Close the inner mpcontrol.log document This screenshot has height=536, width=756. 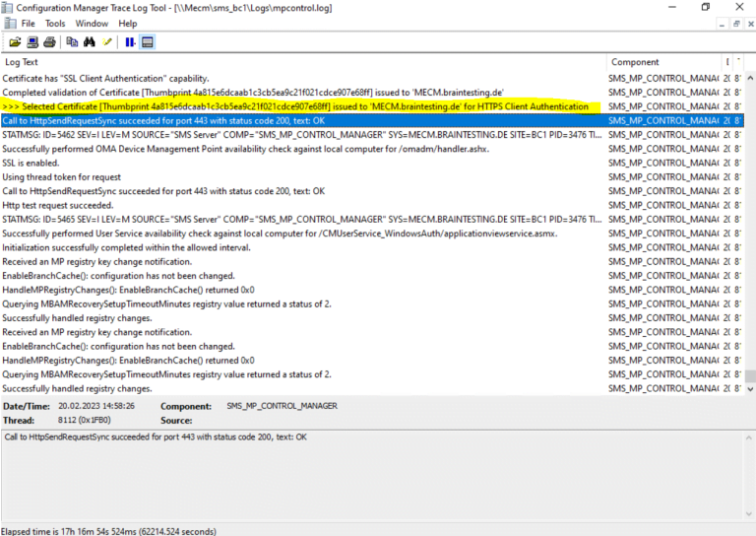pos(750,24)
